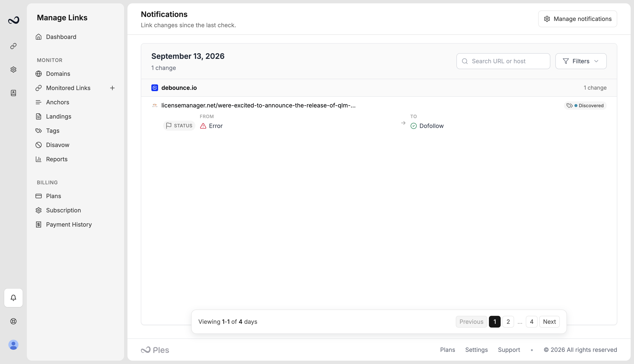Image resolution: width=634 pixels, height=364 pixels.
Task: Open the user avatar profile
Action: coord(13,345)
